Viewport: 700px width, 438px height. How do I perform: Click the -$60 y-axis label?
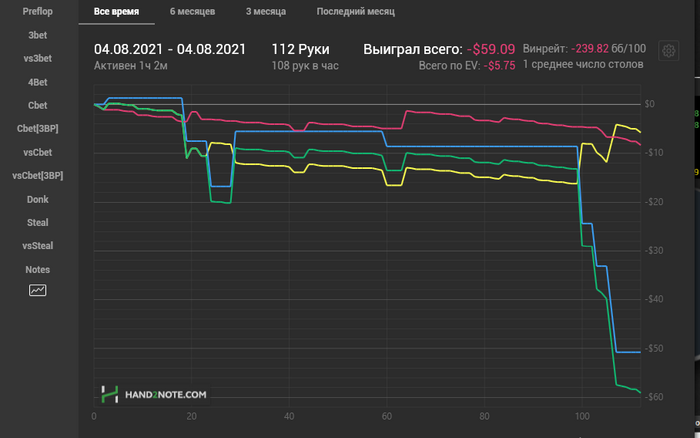click(x=654, y=396)
